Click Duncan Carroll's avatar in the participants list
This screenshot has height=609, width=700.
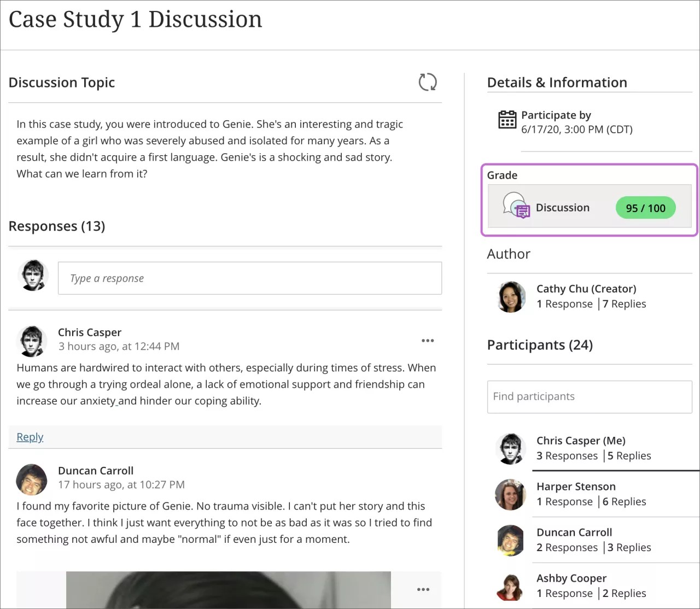tap(510, 540)
